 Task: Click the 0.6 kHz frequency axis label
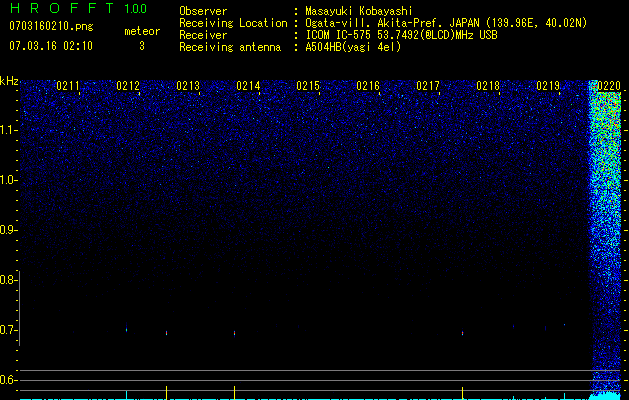[x=9, y=380]
